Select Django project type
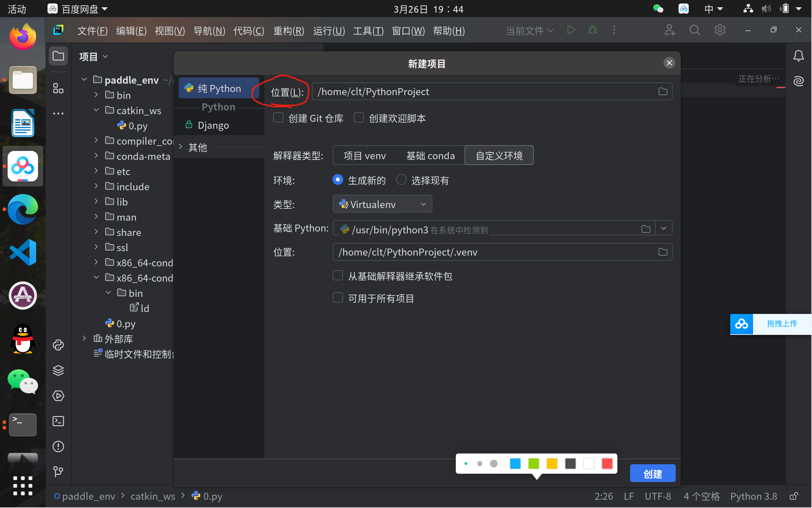812x508 pixels. (x=213, y=125)
